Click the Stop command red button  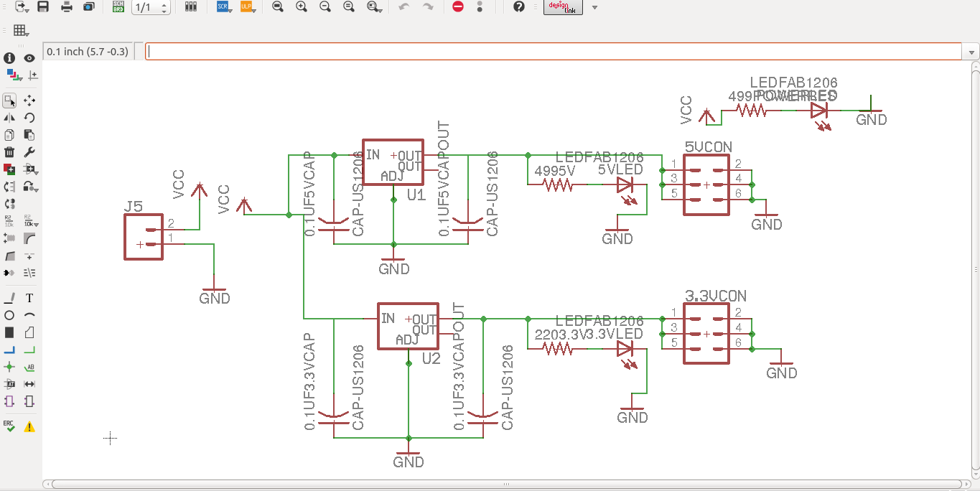pos(458,7)
